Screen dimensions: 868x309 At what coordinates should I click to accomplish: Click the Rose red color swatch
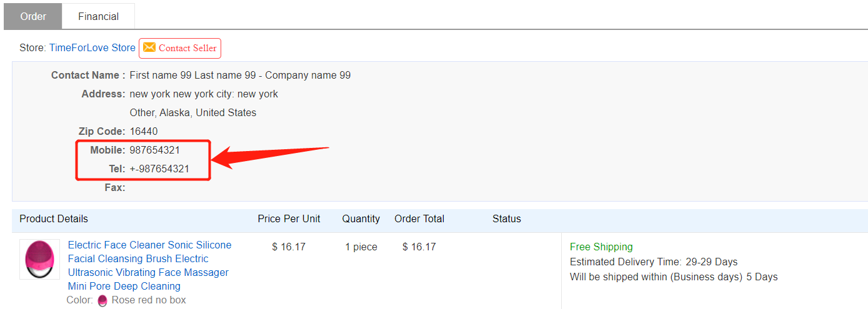click(x=102, y=300)
